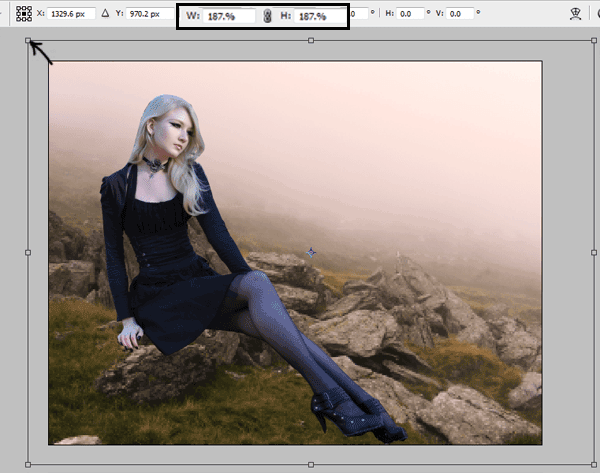Select the W width percentage field
This screenshot has width=600, height=473.
click(229, 16)
